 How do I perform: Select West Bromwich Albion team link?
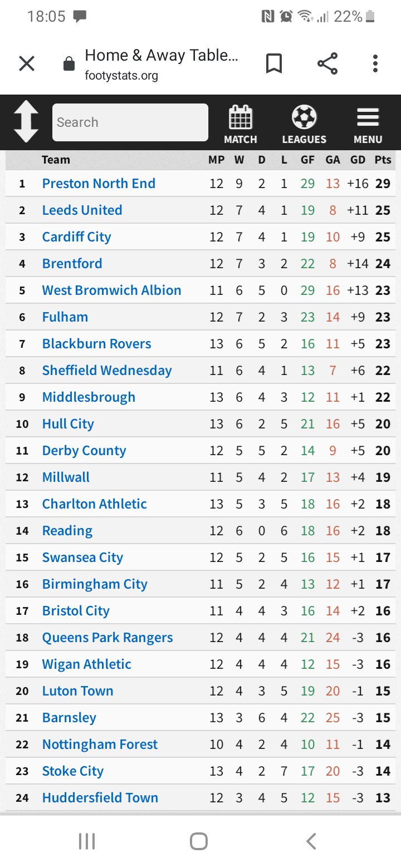coord(111,290)
